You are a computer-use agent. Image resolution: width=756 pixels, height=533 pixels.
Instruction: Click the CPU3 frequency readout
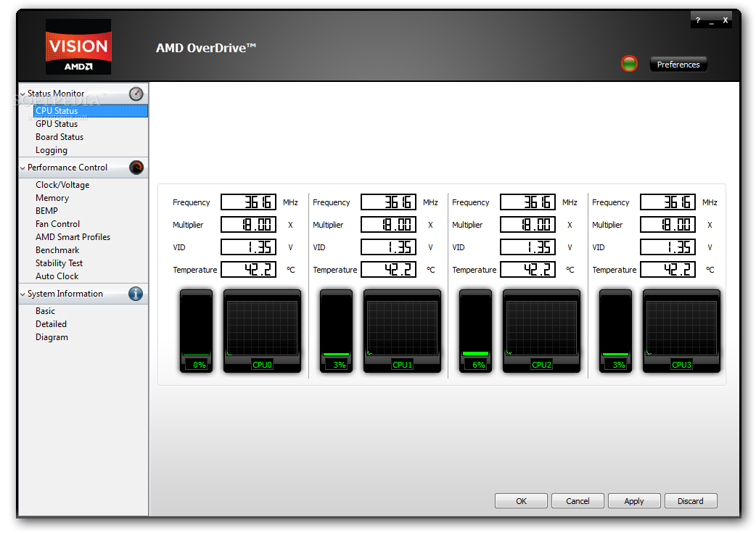667,202
